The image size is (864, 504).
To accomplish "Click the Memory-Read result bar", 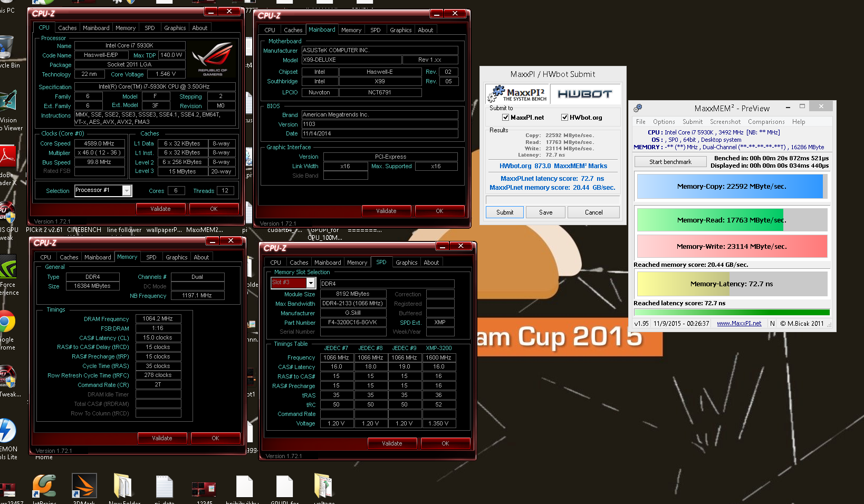I will [732, 220].
